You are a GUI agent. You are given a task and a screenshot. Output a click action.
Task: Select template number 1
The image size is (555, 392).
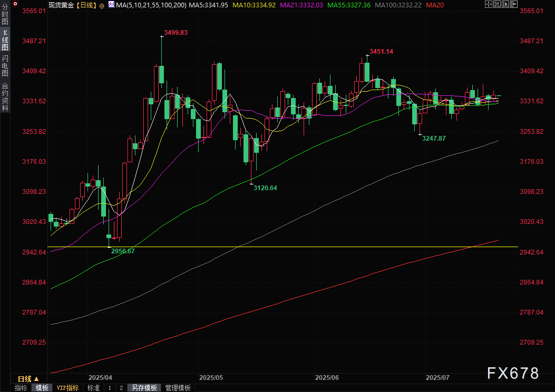tap(110, 388)
